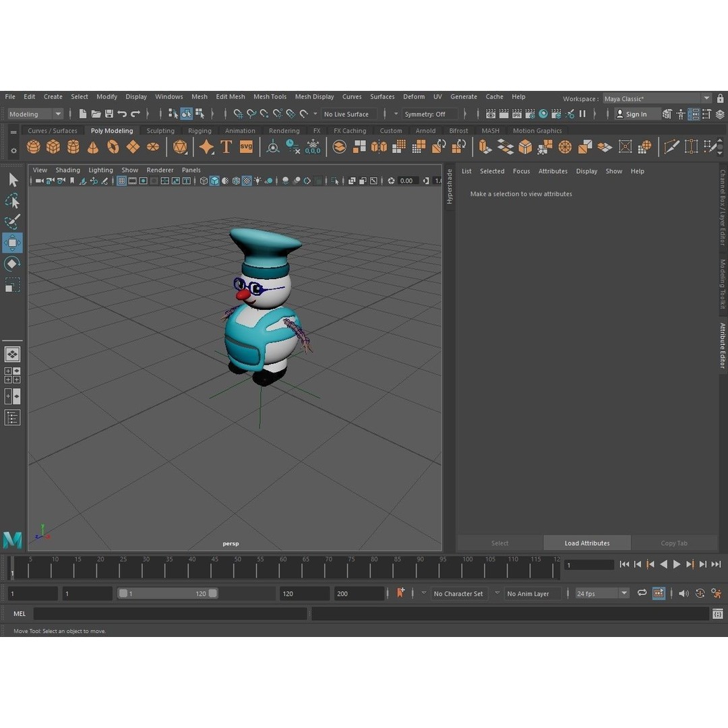The image size is (728, 728).
Task: Open the Mesh menu
Action: [199, 96]
